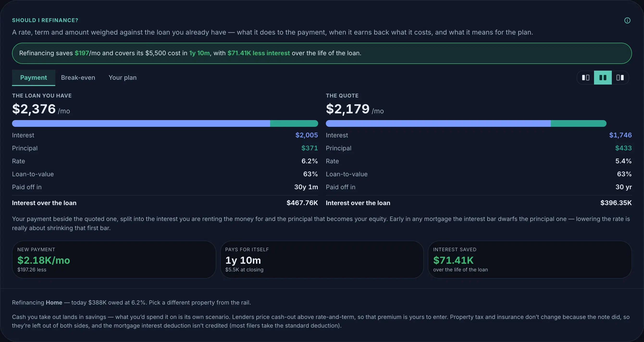
Task: Open the New Payment summary card
Action: 114,260
